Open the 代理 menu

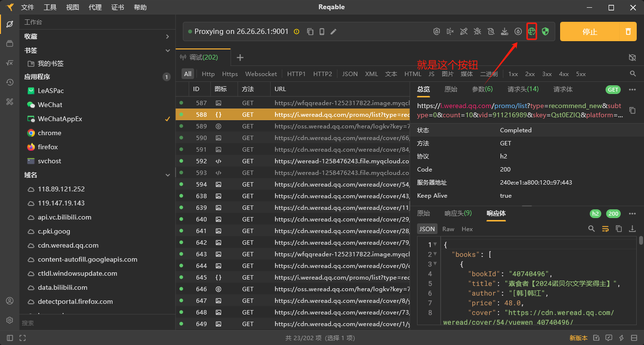tap(95, 7)
